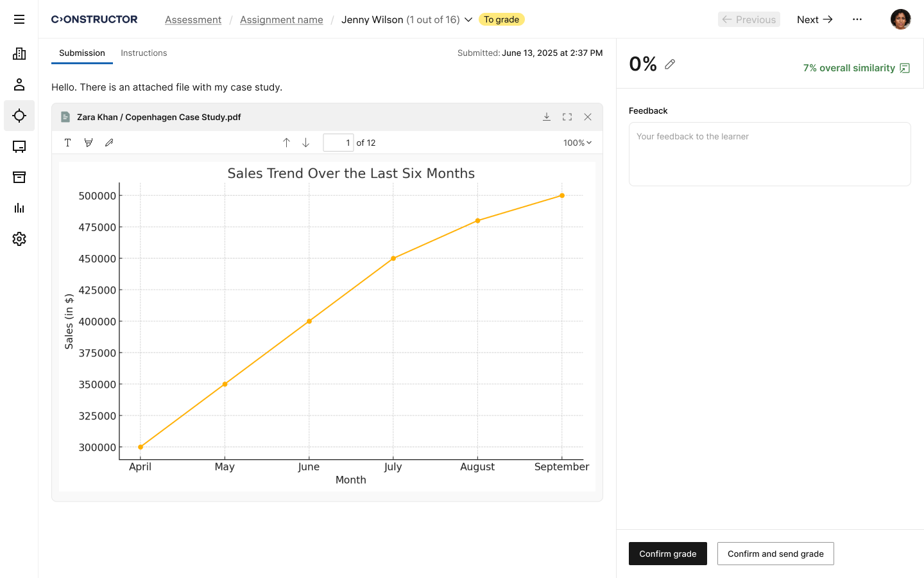The image size is (924, 578).
Task: Expand the PDF to fullscreen
Action: (x=567, y=117)
